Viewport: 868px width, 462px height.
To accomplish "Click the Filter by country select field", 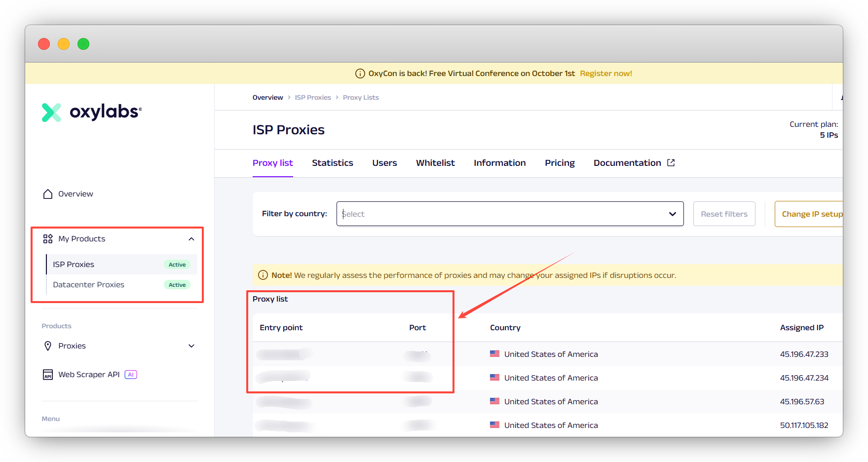I will 510,214.
